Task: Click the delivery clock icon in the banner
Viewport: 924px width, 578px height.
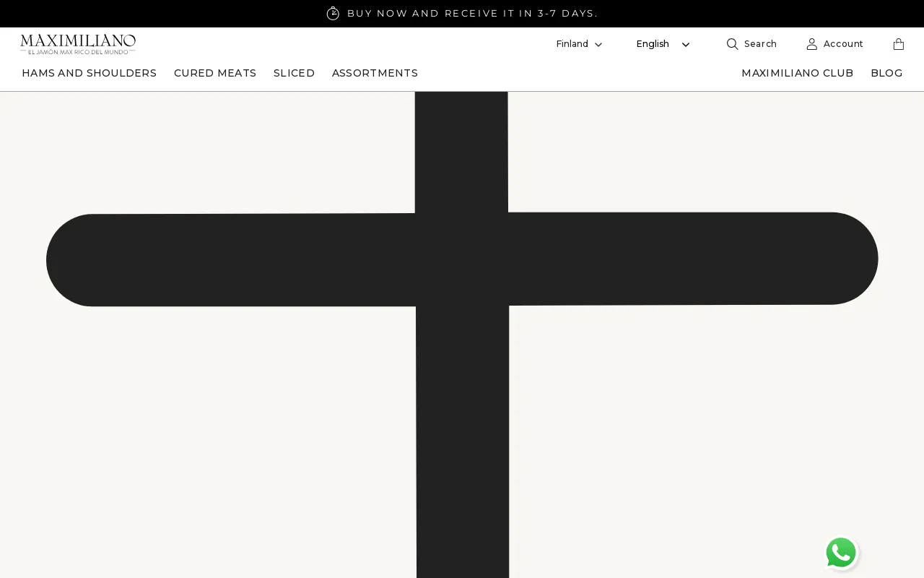Action: pyautogui.click(x=333, y=13)
